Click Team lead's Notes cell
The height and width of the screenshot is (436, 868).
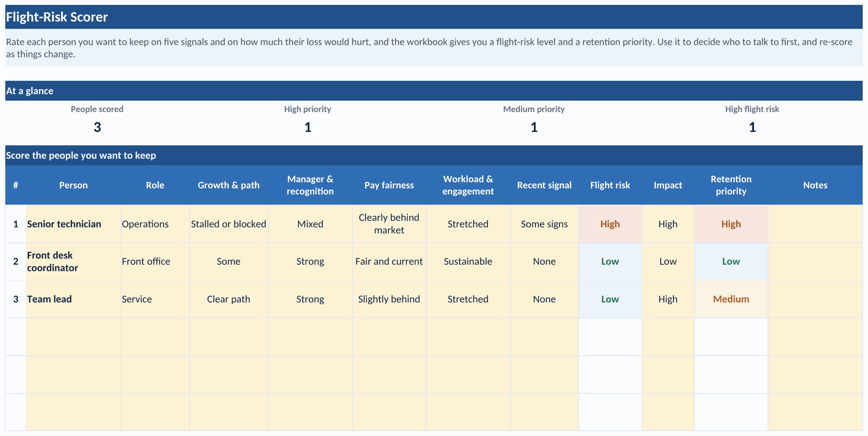pyautogui.click(x=815, y=299)
